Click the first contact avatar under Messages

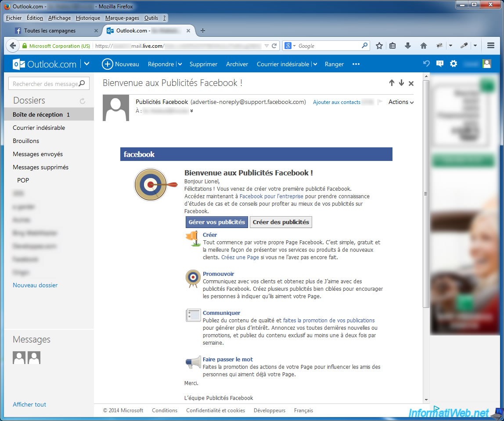point(19,357)
